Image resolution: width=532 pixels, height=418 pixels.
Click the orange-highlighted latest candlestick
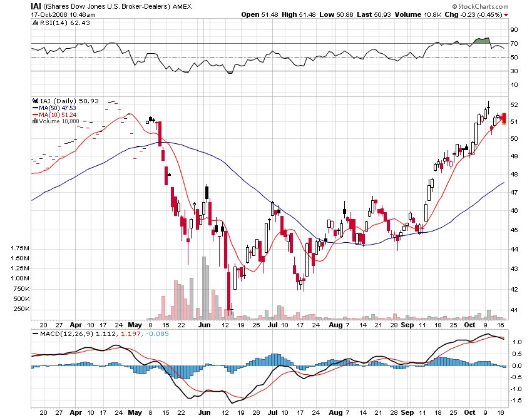[504, 119]
